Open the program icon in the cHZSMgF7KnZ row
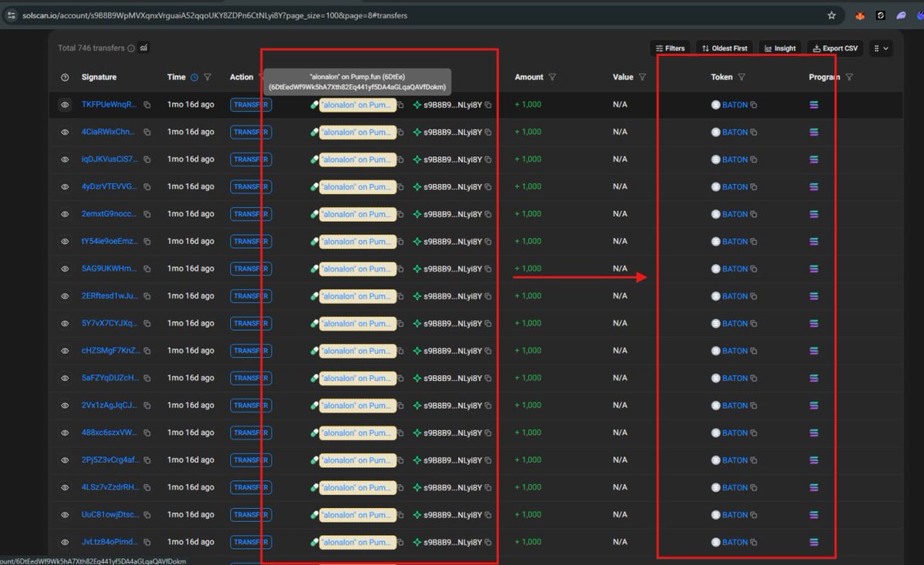Viewport: 924px width, 565px height. (x=814, y=351)
